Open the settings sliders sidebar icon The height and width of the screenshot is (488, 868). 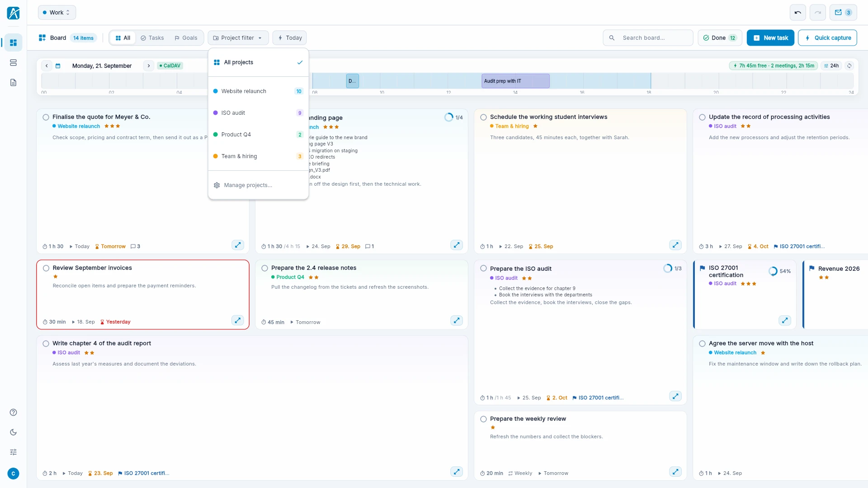(13, 452)
